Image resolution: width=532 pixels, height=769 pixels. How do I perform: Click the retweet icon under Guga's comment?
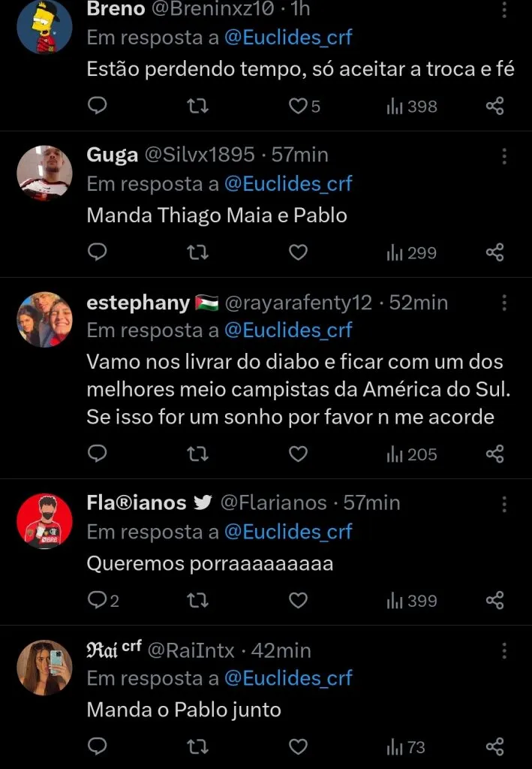[197, 252]
